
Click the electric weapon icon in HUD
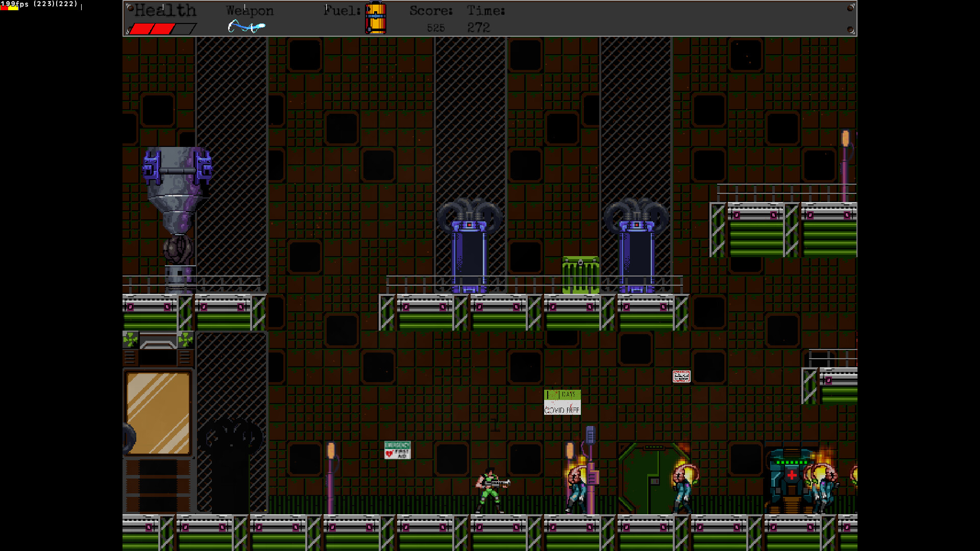click(247, 26)
